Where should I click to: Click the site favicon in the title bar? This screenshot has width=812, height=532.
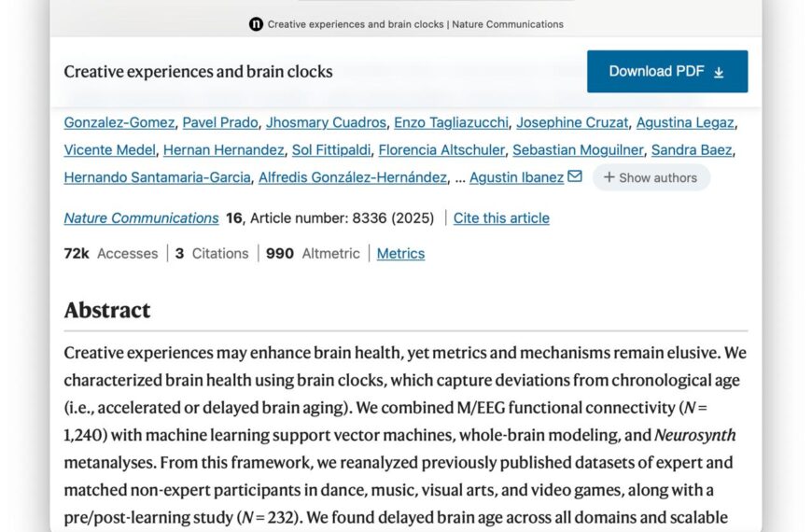pyautogui.click(x=256, y=24)
